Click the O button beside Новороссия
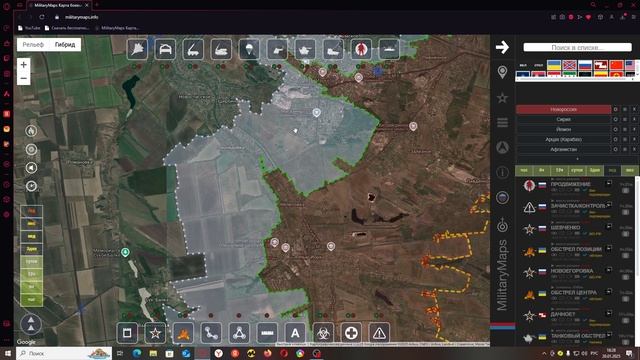 point(616,109)
